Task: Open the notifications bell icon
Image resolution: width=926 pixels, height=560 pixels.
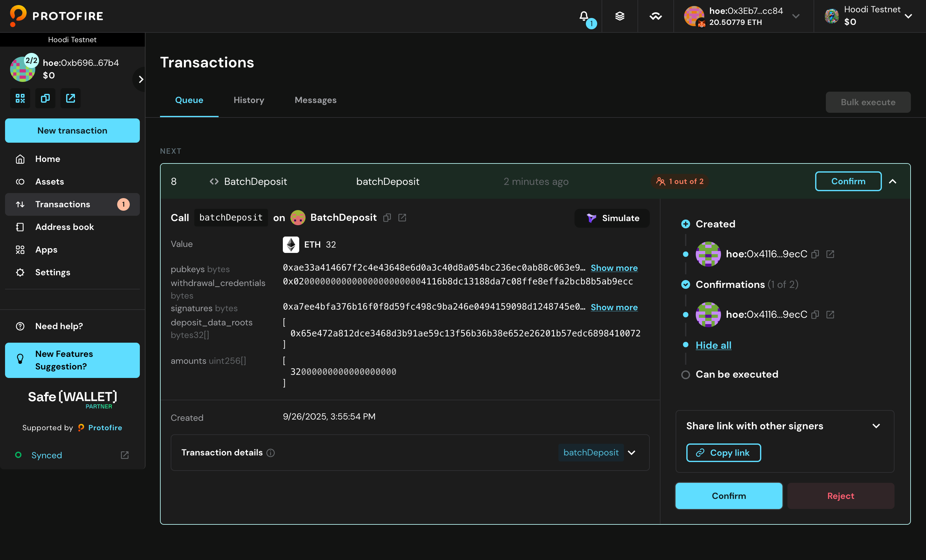Action: pyautogui.click(x=584, y=16)
